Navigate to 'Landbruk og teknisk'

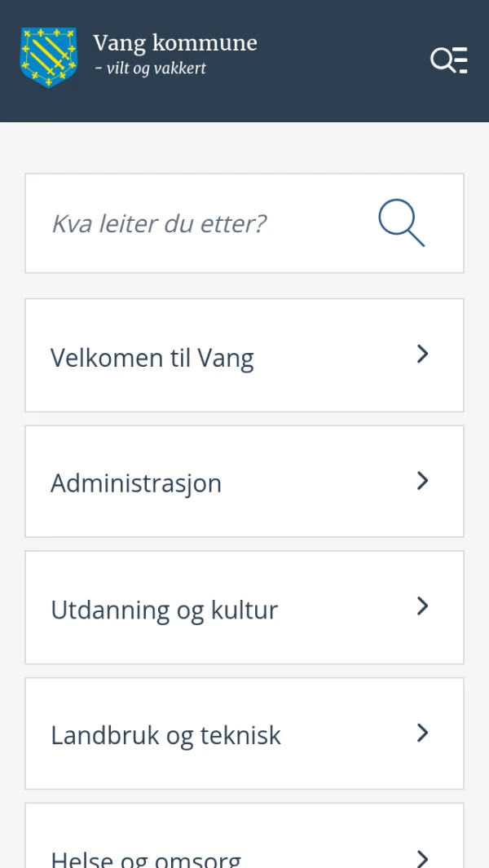165,734
